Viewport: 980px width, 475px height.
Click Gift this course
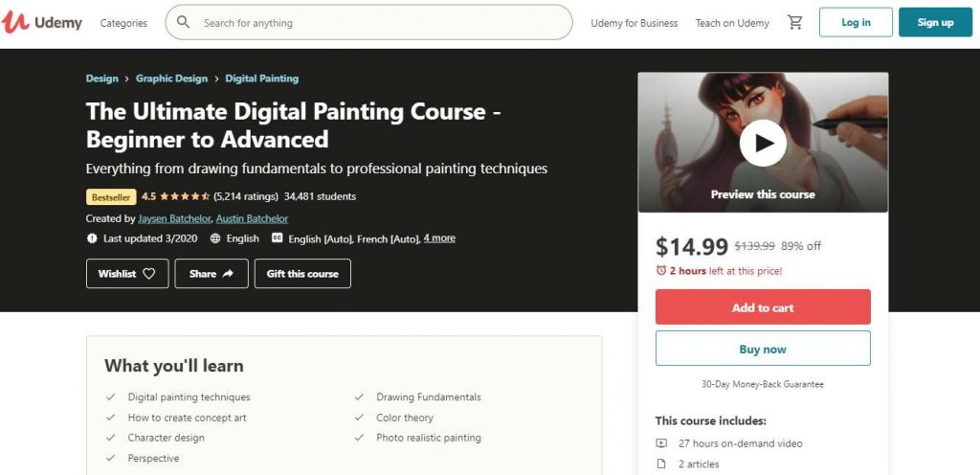[x=302, y=274]
